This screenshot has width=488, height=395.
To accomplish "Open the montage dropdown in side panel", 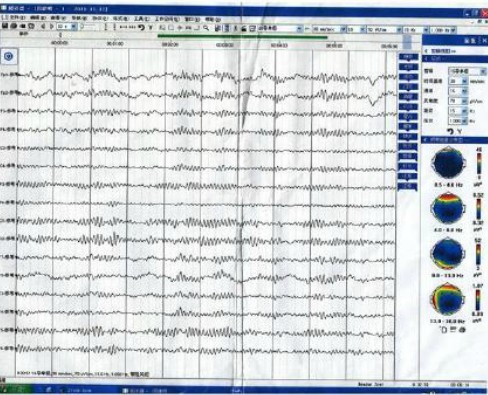I will click(468, 71).
